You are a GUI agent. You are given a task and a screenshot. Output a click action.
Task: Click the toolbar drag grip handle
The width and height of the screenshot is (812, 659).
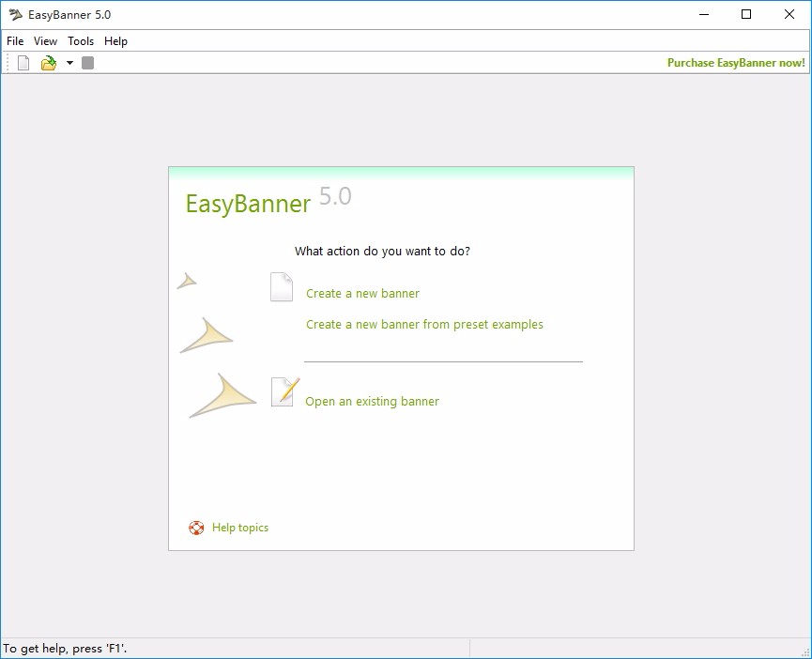pyautogui.click(x=8, y=63)
